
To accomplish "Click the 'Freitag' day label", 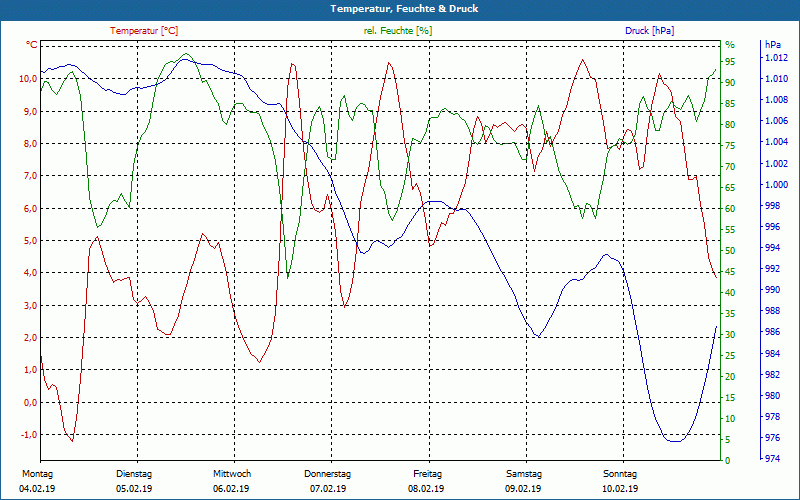I will coord(428,474).
